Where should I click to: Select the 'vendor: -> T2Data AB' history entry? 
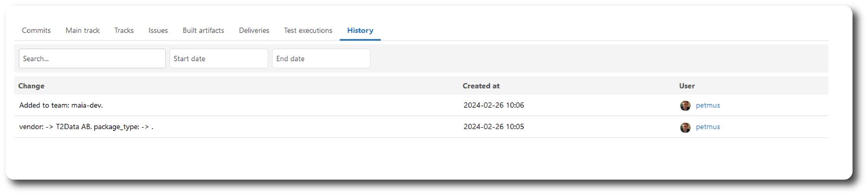click(86, 127)
